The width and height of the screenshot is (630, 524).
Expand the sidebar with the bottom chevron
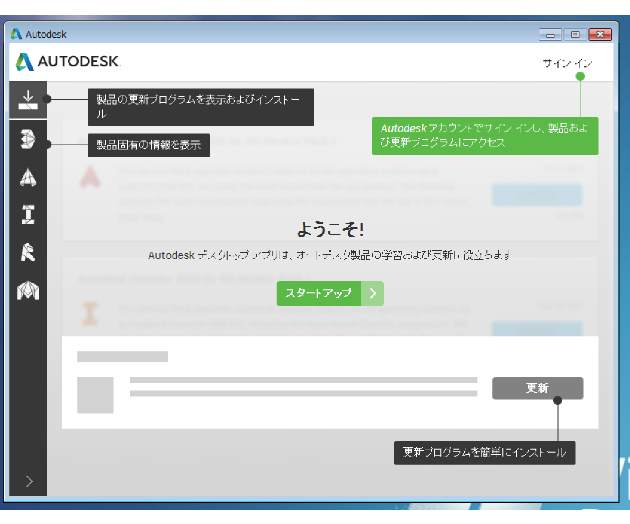pyautogui.click(x=29, y=481)
